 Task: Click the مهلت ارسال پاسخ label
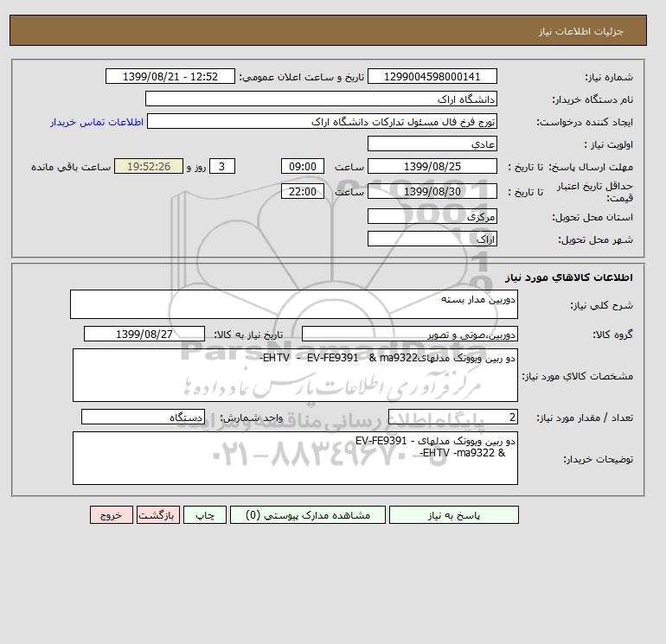point(592,167)
